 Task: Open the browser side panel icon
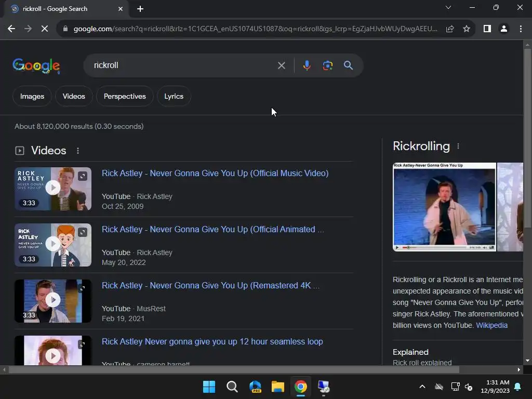point(487,29)
